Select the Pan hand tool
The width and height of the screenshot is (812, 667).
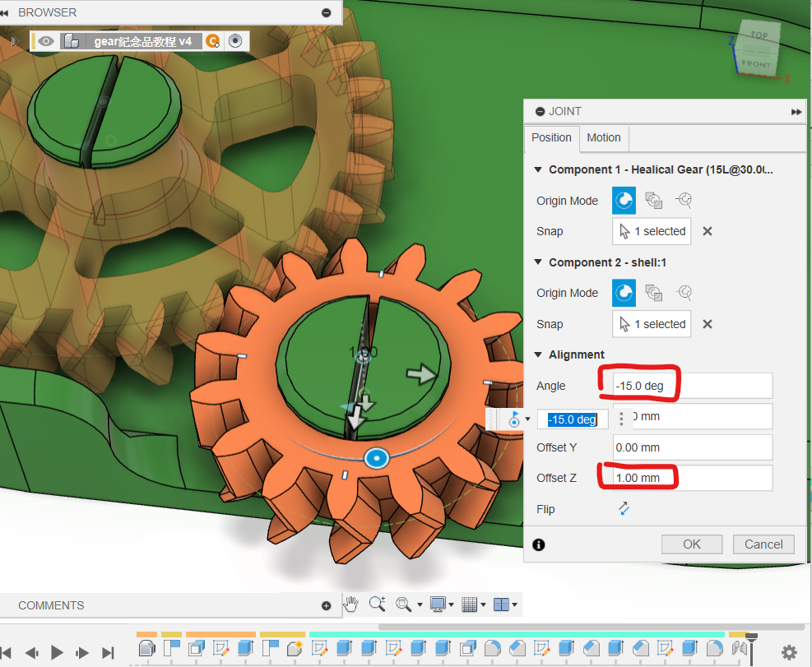[351, 604]
